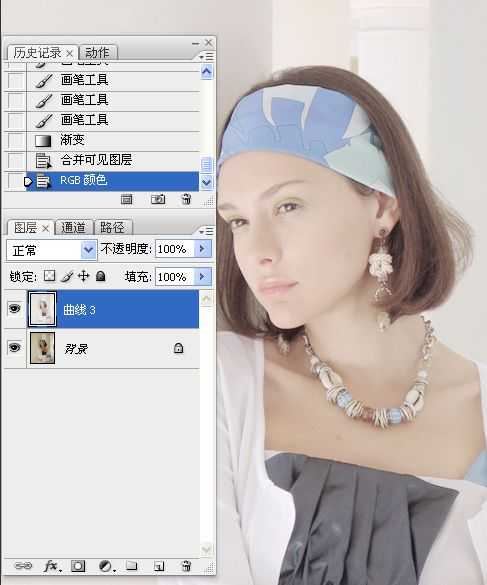The height and width of the screenshot is (585, 487).
Task: Switch to the 路径 tab
Action: pos(112,228)
